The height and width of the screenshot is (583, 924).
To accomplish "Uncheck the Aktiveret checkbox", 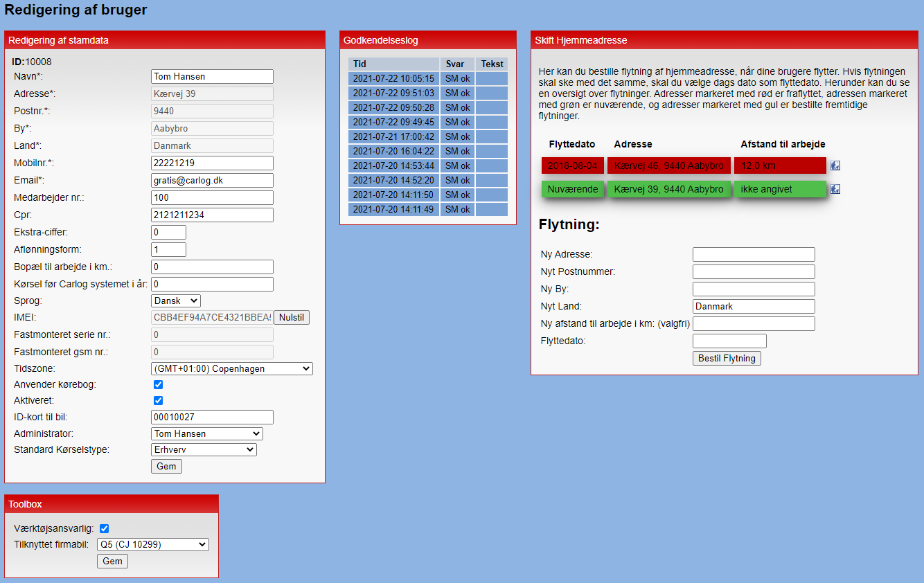I will tap(158, 401).
